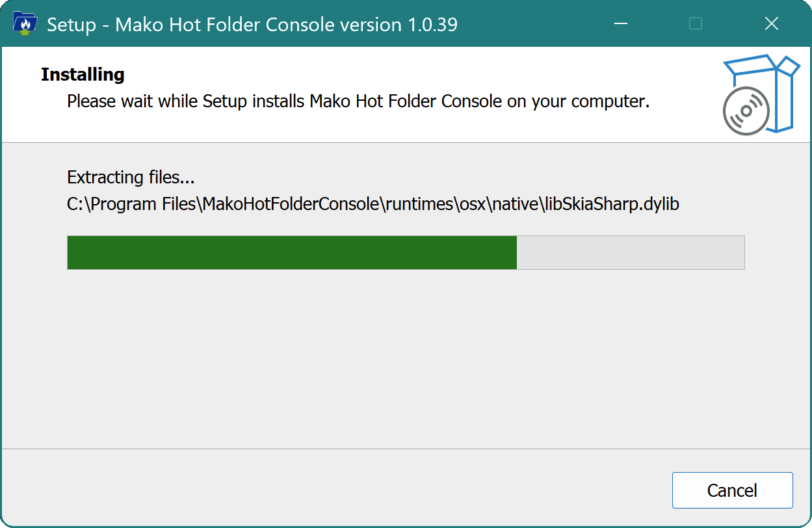Click the Mako Hot Folder title bar icon
This screenshot has width=812, height=528.
click(25, 24)
